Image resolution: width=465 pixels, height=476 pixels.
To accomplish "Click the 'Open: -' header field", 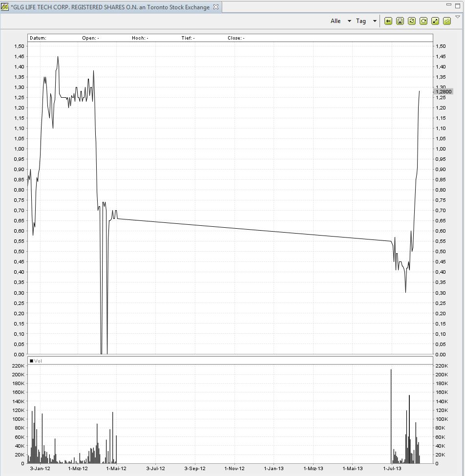I will click(90, 38).
